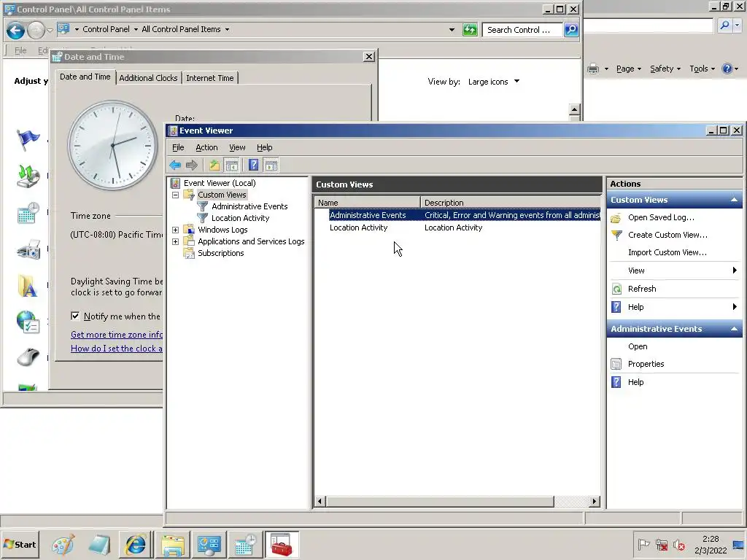Expand the View submenu in Actions pane
This screenshot has width=747, height=560.
pyautogui.click(x=735, y=271)
